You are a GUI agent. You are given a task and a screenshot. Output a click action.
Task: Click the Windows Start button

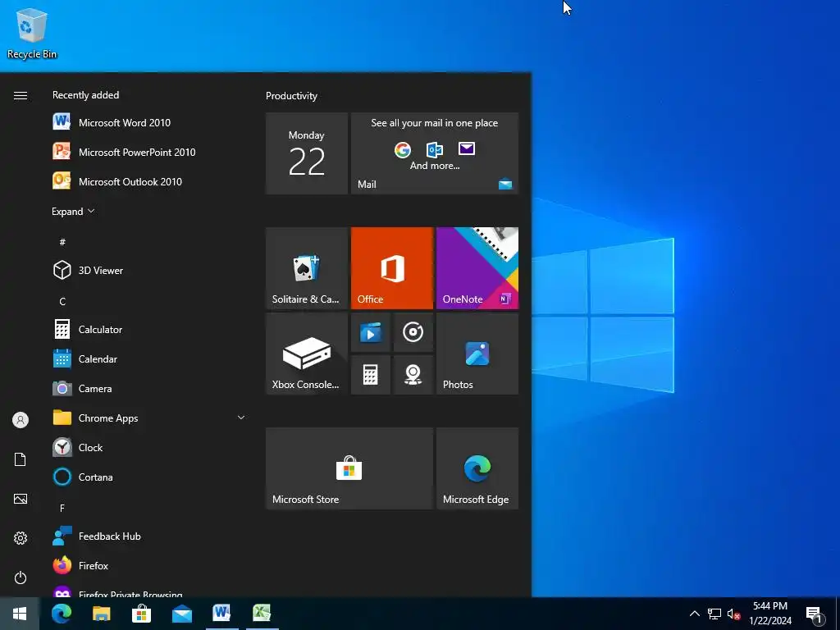pyautogui.click(x=20, y=614)
